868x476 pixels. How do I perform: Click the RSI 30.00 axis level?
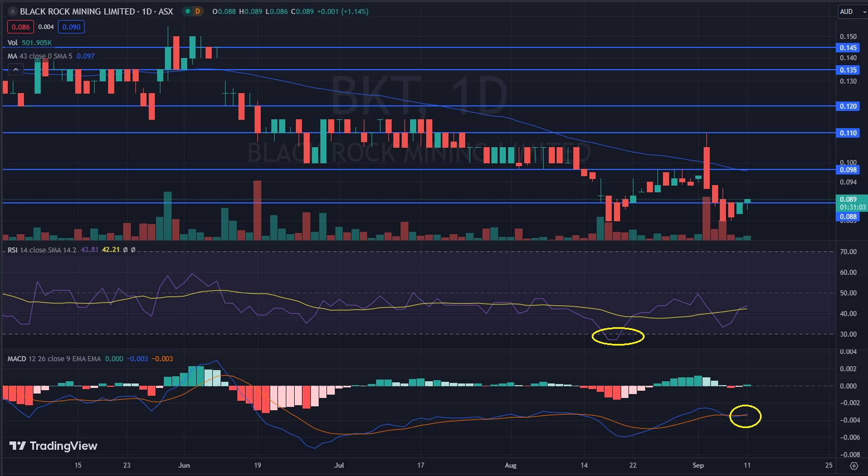tap(848, 334)
